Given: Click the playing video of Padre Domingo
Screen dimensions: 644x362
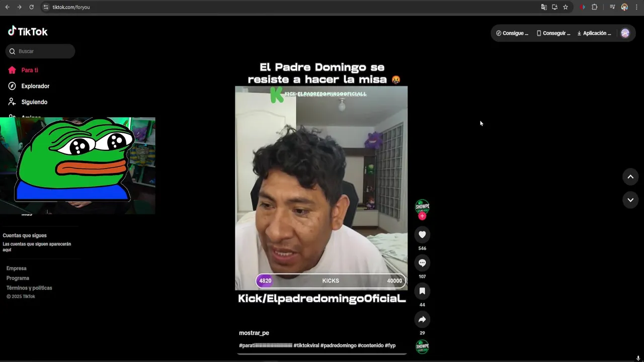Looking at the screenshot, I should click(321, 189).
